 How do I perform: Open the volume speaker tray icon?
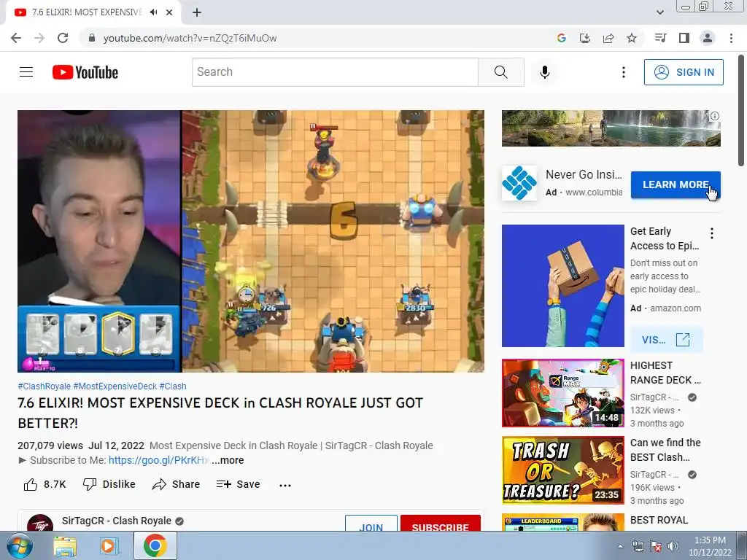click(673, 546)
